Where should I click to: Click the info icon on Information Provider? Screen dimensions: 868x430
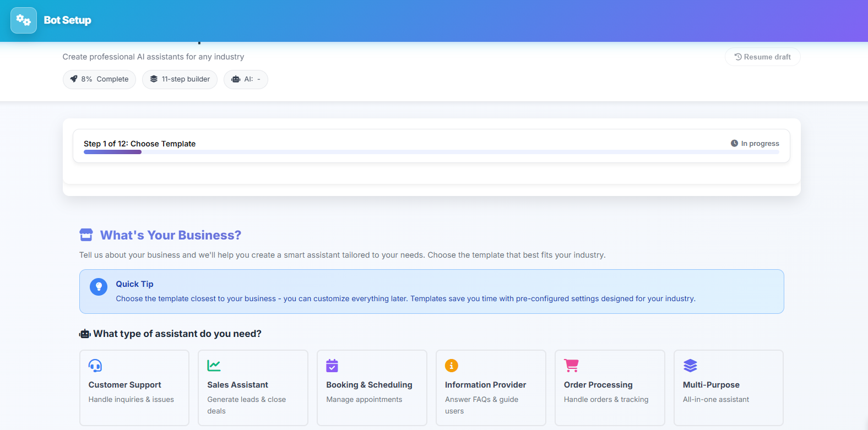(452, 366)
